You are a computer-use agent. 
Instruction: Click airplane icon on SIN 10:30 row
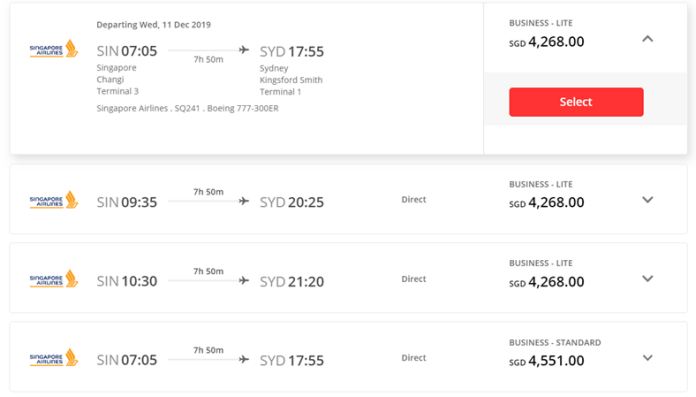pyautogui.click(x=244, y=281)
